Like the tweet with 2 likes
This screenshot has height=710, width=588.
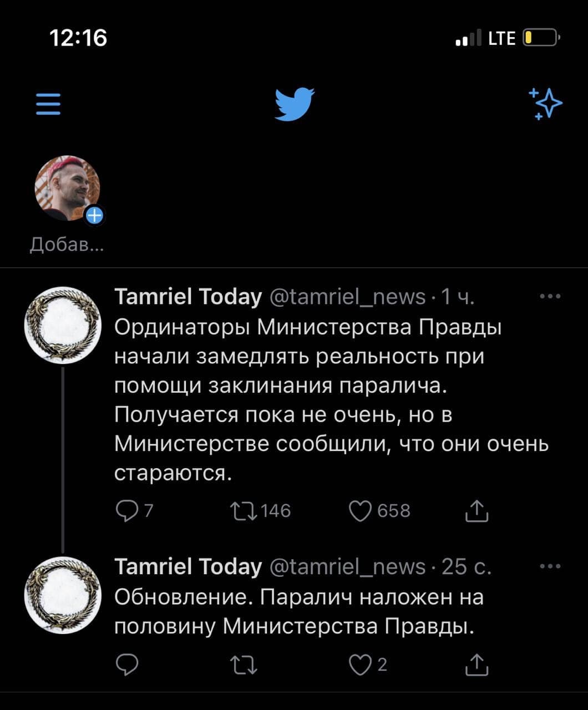click(x=360, y=664)
